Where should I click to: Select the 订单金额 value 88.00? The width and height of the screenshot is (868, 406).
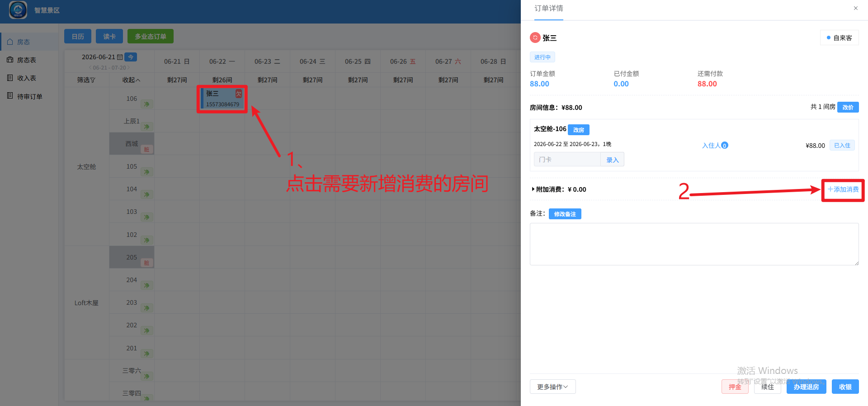539,84
